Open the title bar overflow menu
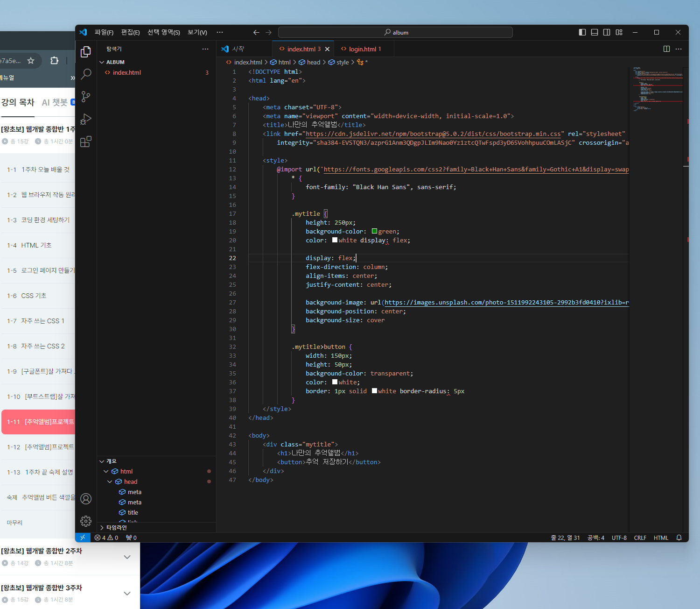 click(220, 32)
